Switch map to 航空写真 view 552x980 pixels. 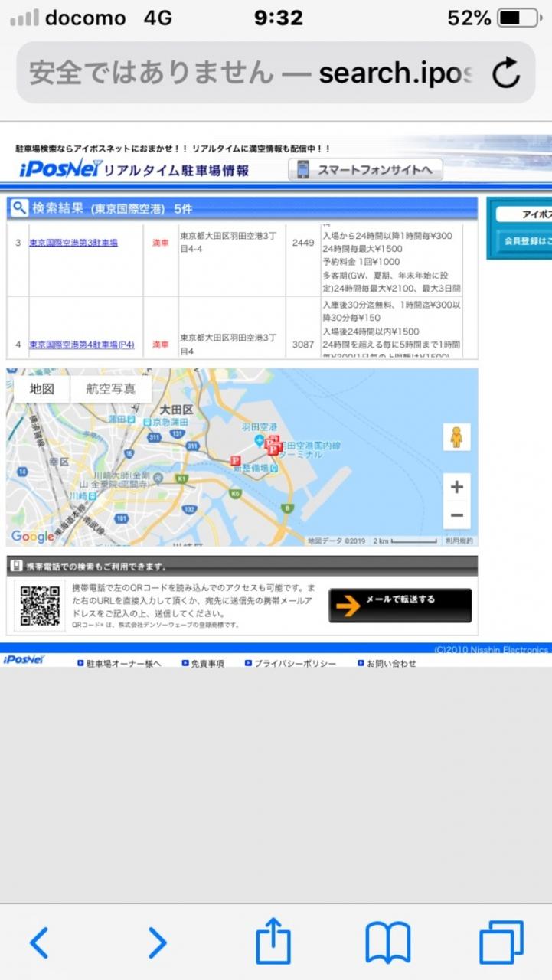tap(110, 389)
